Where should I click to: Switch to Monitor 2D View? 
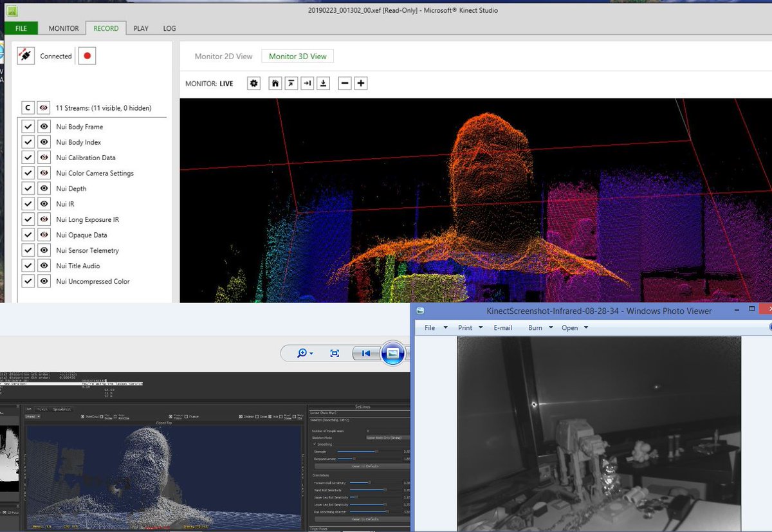(224, 56)
